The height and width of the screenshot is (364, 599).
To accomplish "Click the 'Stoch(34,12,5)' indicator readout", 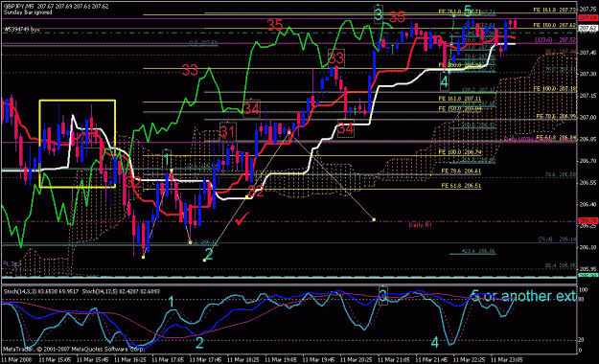I will [x=121, y=291].
